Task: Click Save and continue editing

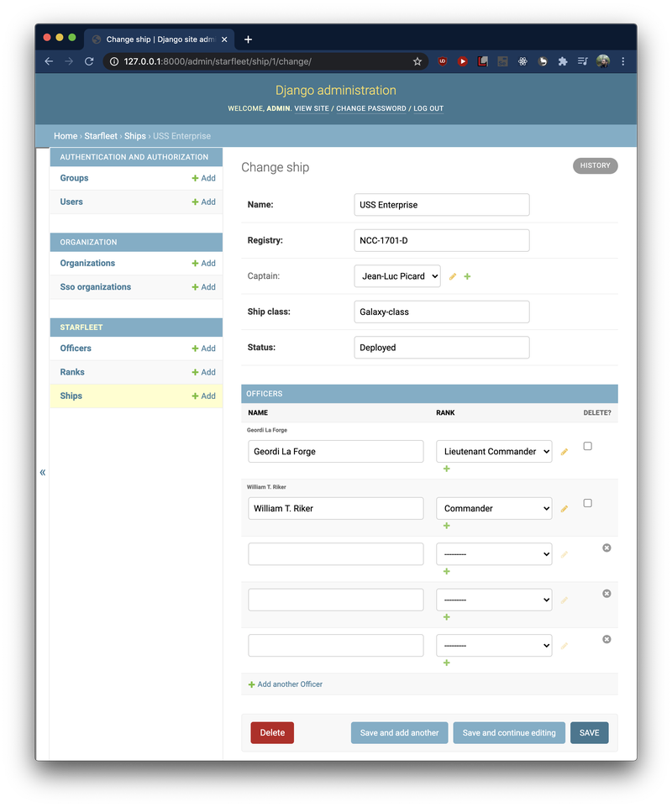Action: tap(509, 732)
